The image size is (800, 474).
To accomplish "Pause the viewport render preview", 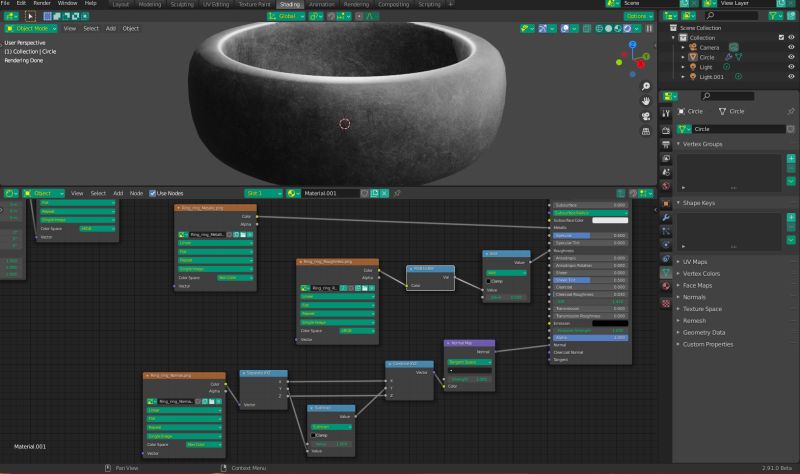I will [649, 29].
